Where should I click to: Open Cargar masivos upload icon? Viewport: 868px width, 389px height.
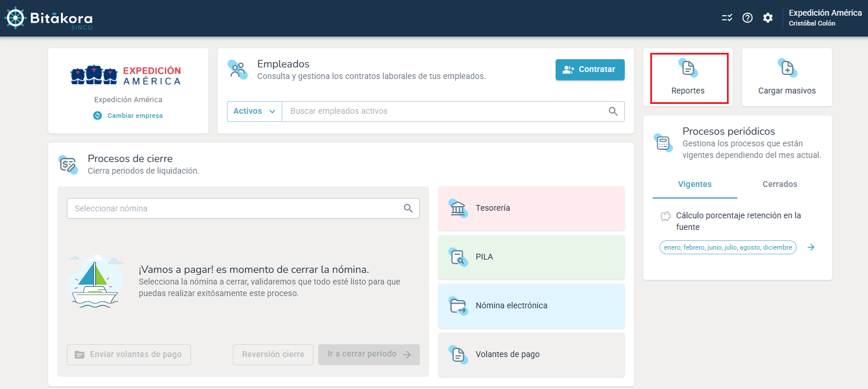[x=787, y=69]
